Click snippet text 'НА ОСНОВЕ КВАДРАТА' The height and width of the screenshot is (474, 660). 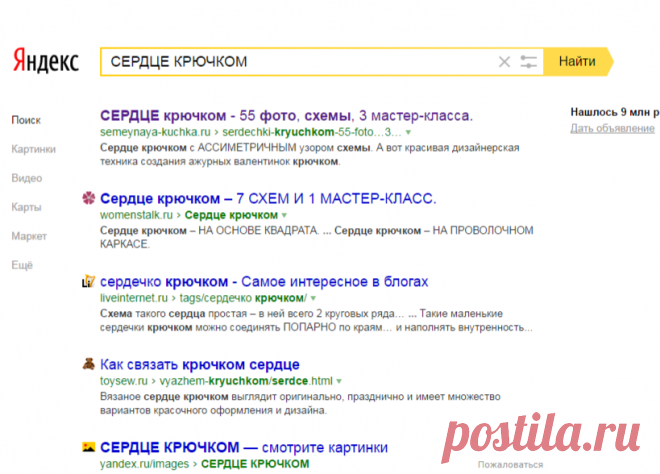point(258,231)
